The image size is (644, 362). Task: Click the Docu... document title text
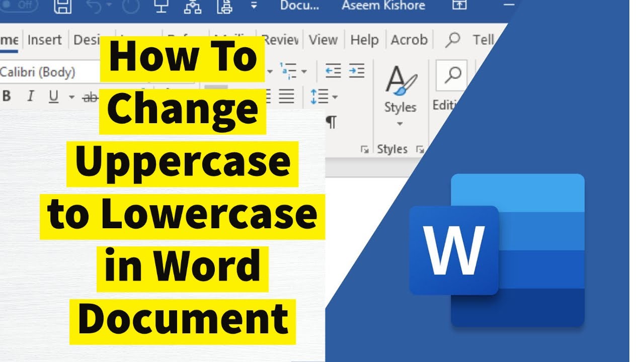pyautogui.click(x=299, y=6)
